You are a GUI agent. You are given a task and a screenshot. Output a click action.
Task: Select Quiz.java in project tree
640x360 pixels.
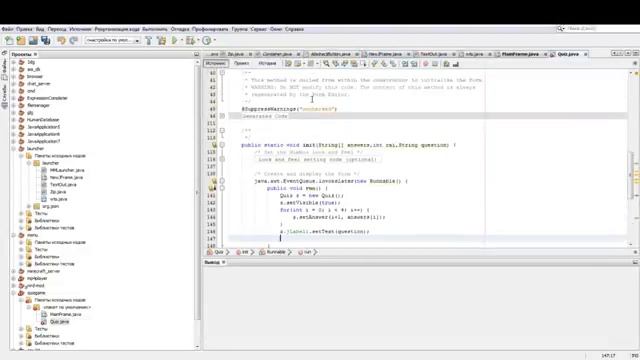click(x=59, y=322)
